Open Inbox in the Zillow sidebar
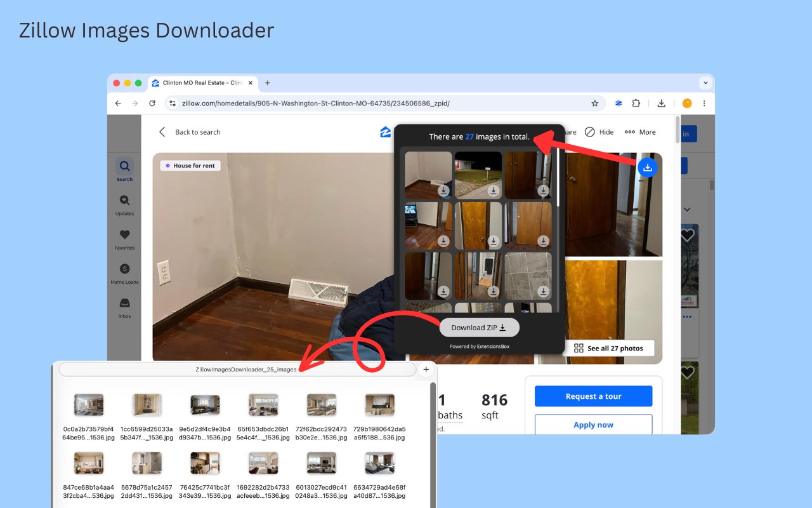This screenshot has width=812, height=508. [x=124, y=307]
